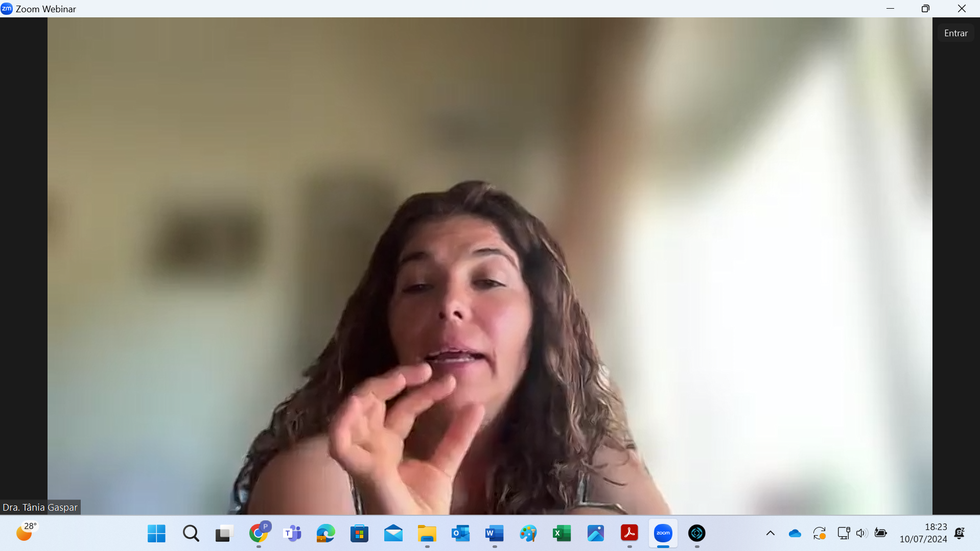The height and width of the screenshot is (551, 980).
Task: Open Outlook from the taskbar
Action: pos(460,533)
